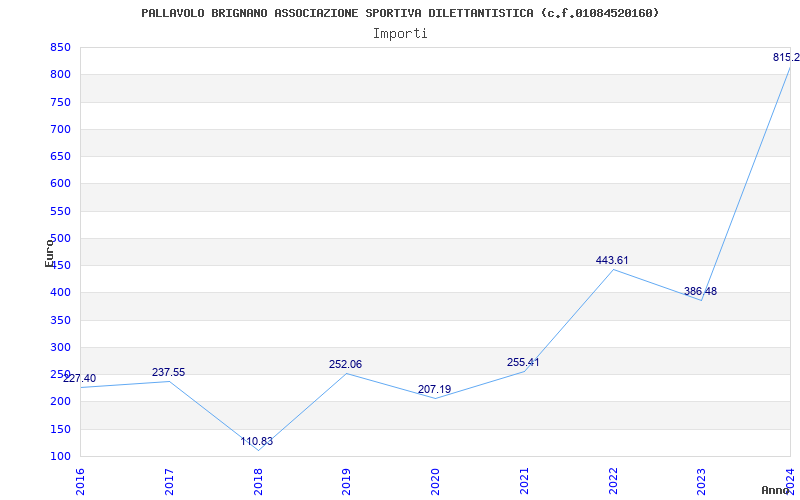Click the 850 y-axis tick label

point(60,48)
